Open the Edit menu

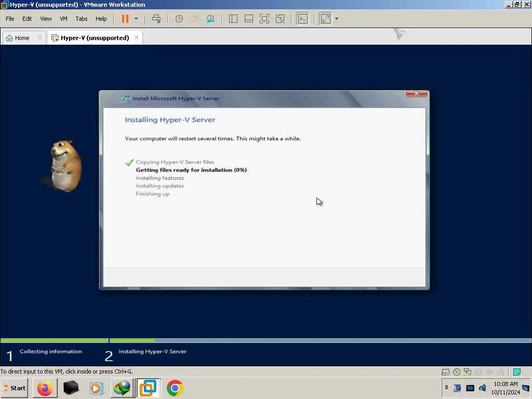click(27, 19)
